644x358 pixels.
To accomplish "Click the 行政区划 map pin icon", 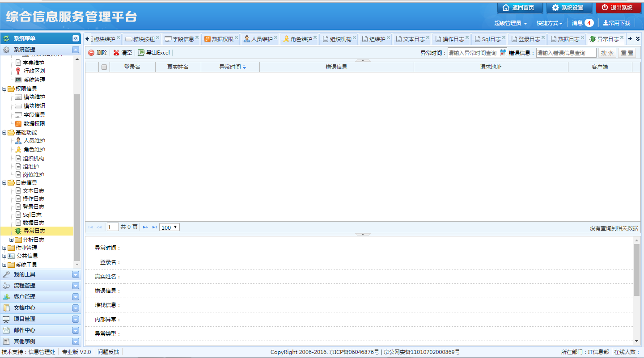I will pos(18,71).
